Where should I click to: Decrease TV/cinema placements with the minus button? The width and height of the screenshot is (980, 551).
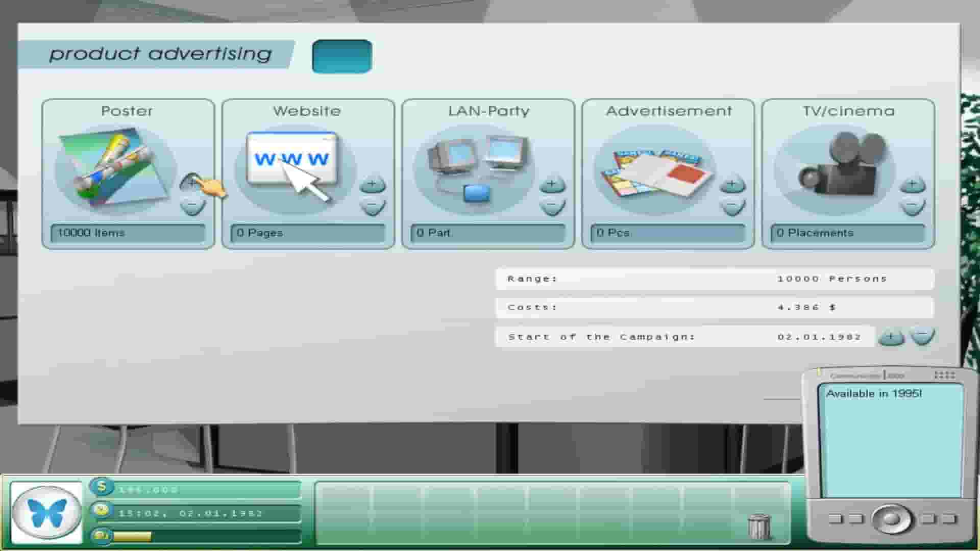click(x=913, y=207)
